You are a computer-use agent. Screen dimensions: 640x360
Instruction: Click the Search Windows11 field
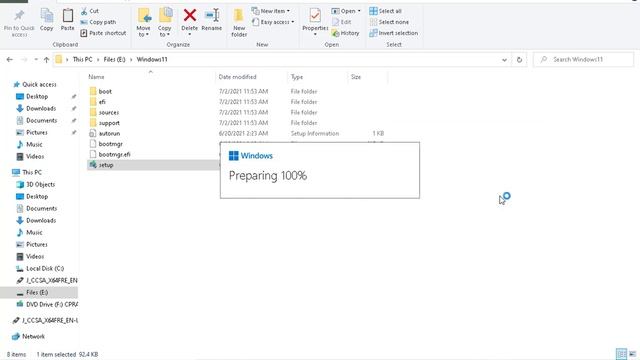pos(584,60)
